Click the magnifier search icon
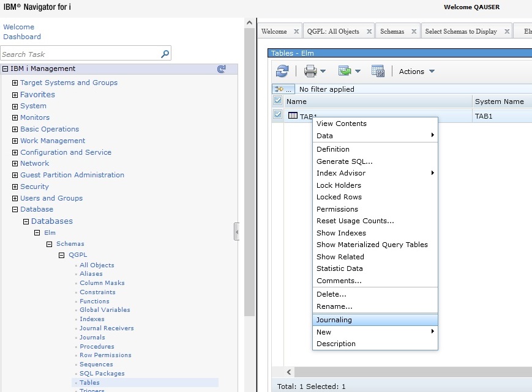The width and height of the screenshot is (532, 392). coord(165,54)
